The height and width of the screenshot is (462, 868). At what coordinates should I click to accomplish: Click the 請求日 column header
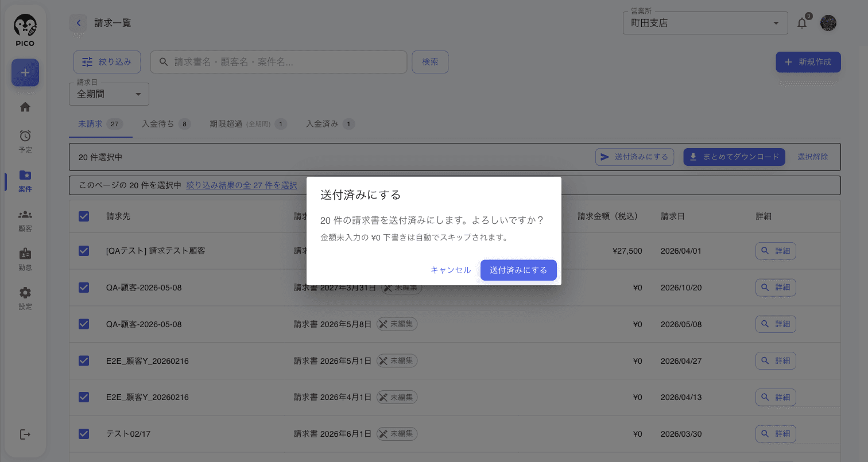pyautogui.click(x=673, y=216)
